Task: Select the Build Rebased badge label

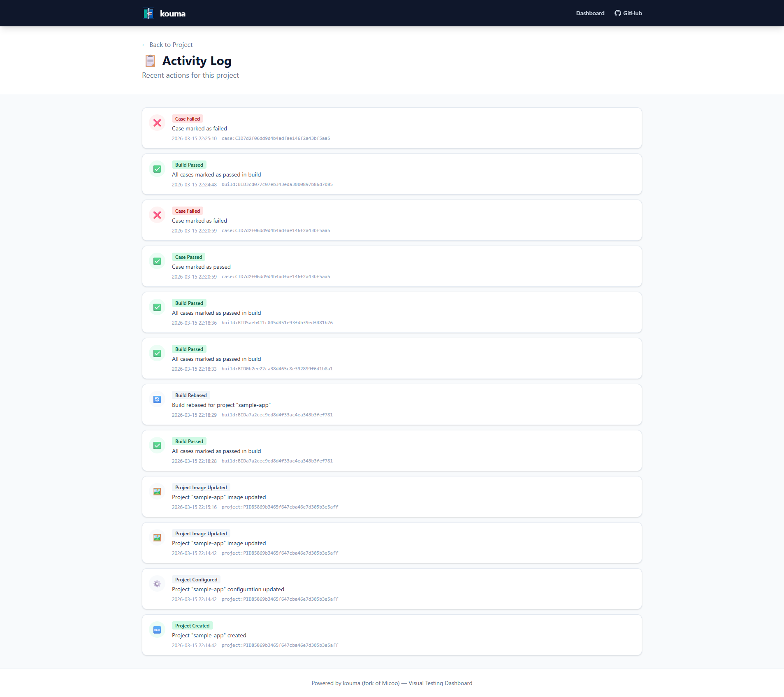Action: click(x=191, y=395)
